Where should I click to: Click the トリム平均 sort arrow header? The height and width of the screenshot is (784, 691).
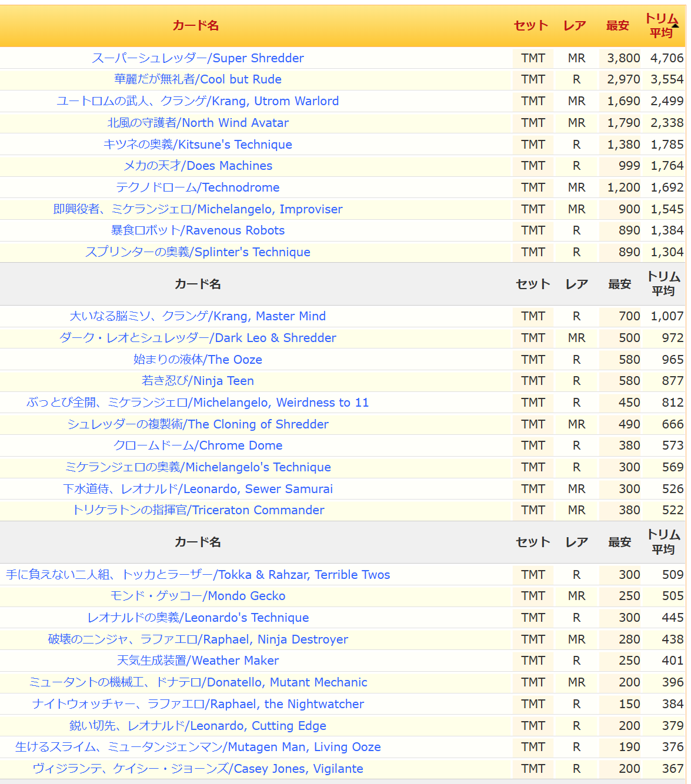point(663,25)
